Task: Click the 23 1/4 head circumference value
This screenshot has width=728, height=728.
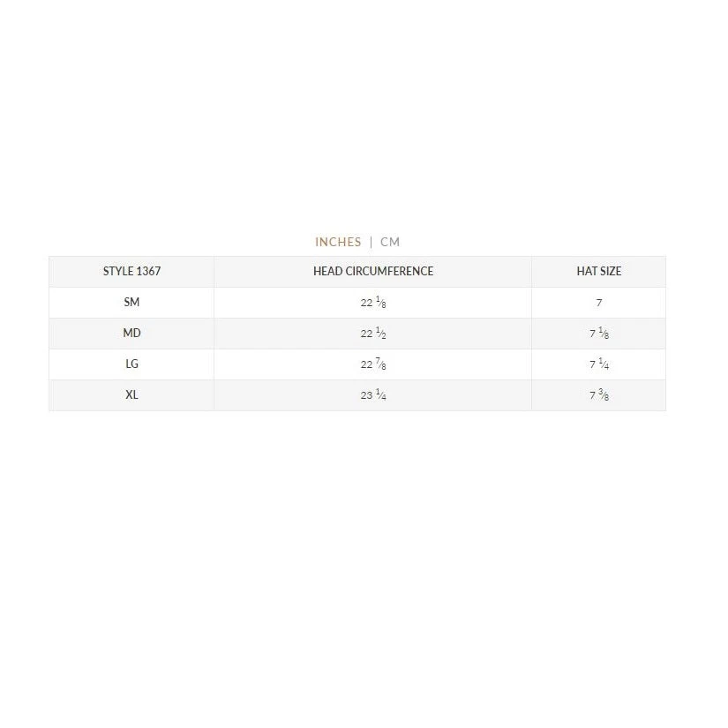Action: (x=373, y=395)
